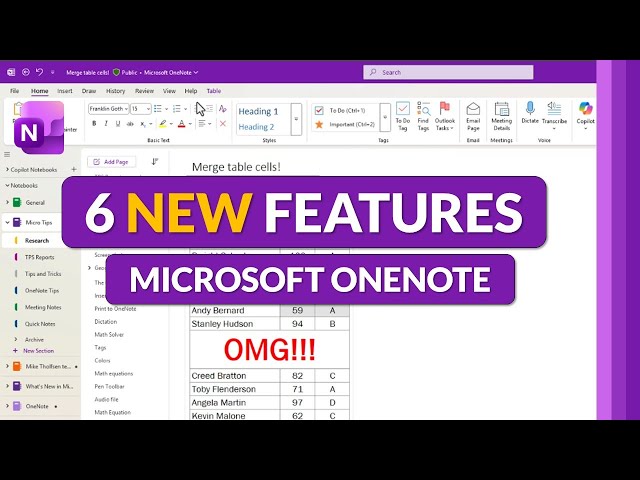Image resolution: width=640 pixels, height=480 pixels.
Task: Click the Undo icon in title bar
Action: 39,72
